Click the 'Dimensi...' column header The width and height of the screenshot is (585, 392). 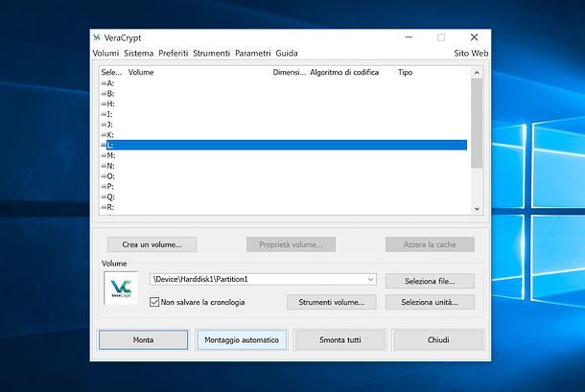pyautogui.click(x=290, y=72)
